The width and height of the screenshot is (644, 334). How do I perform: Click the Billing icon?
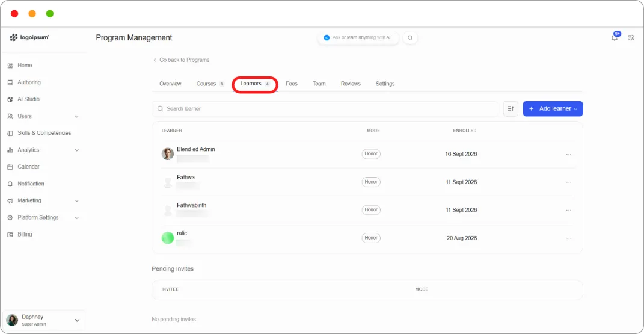coord(10,235)
